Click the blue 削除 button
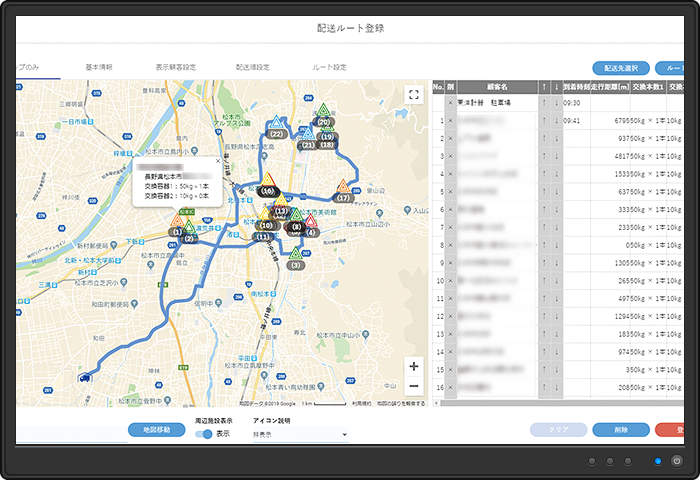 click(620, 429)
